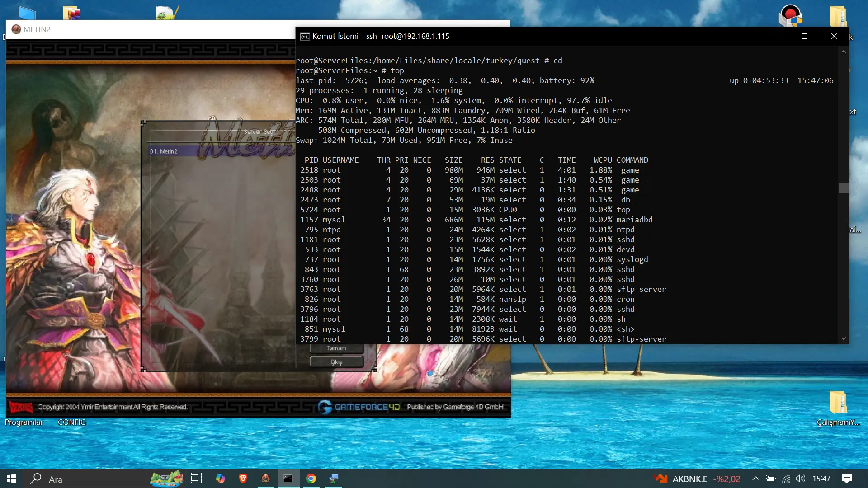Open the WinSCP taskbar icon

[334, 479]
